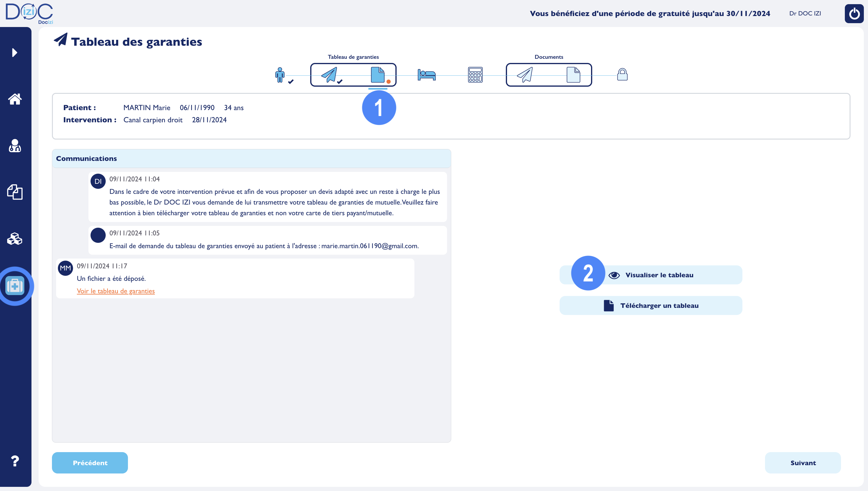Click the blank avatar in the 11:05 message
Screen dimensions: 868x491
[x=98, y=235]
